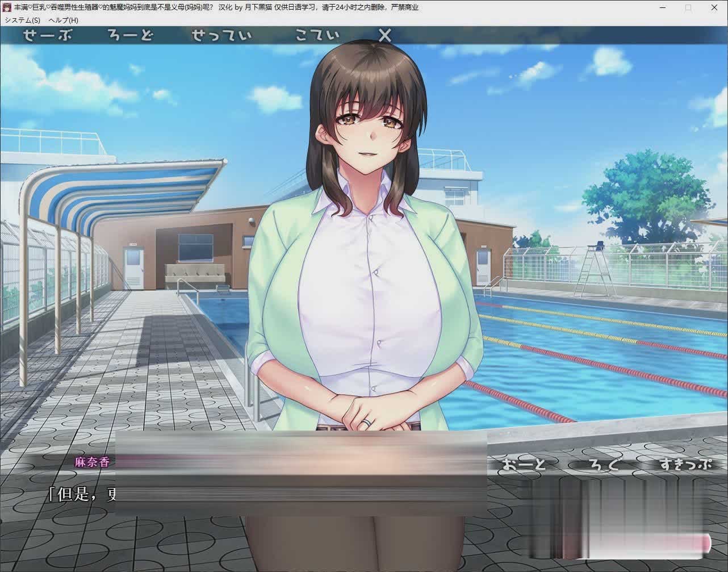Screen dimensions: 728x572
Task: Click the game icon in the title bar
Action: click(x=7, y=7)
